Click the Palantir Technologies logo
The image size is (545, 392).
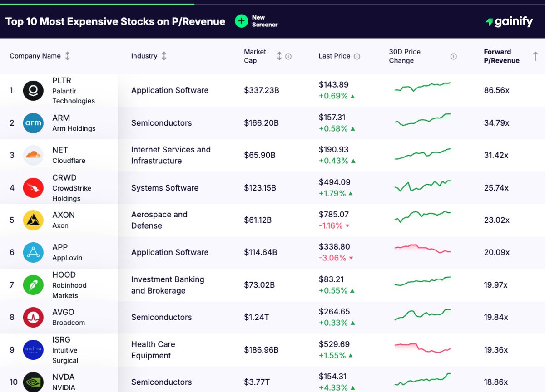[33, 90]
